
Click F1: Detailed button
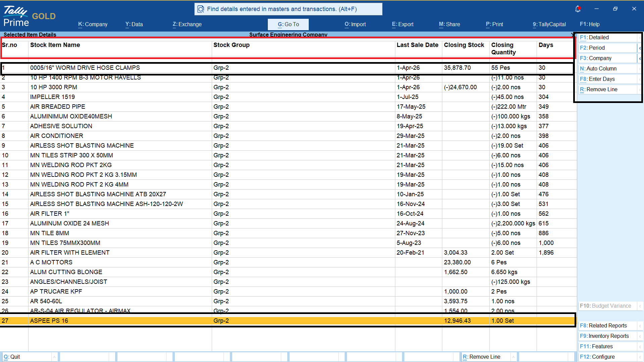tap(607, 38)
